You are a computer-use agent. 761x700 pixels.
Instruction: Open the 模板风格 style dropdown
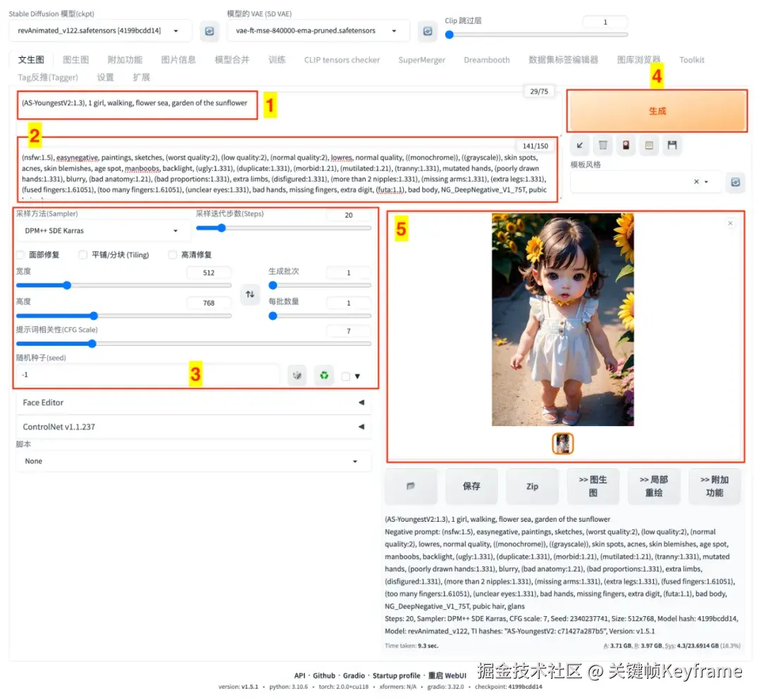tap(645, 182)
